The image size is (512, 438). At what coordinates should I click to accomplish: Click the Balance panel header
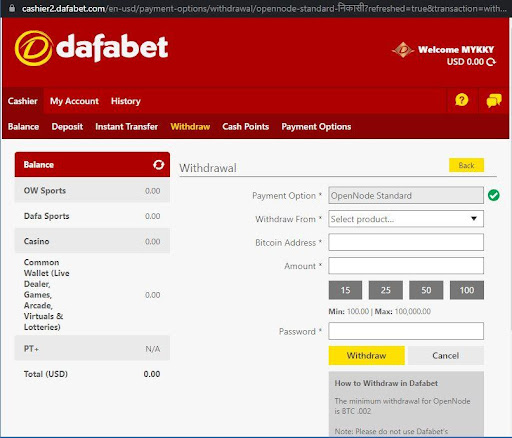[92, 165]
